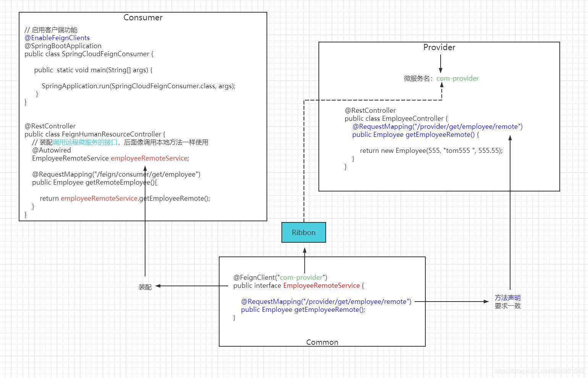Image resolution: width=588 pixels, height=378 pixels.
Task: Click 'public class FeignHumanResourceController {' text
Action: tap(95, 134)
